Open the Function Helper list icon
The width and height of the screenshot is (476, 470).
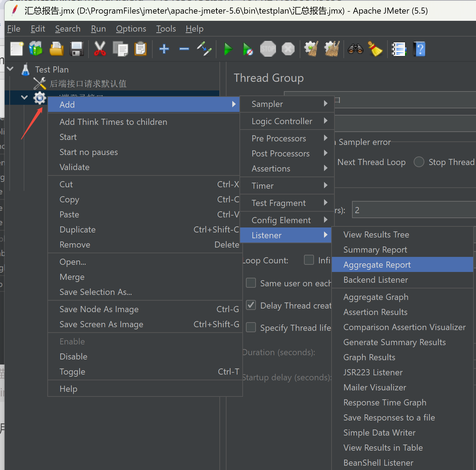(x=399, y=49)
